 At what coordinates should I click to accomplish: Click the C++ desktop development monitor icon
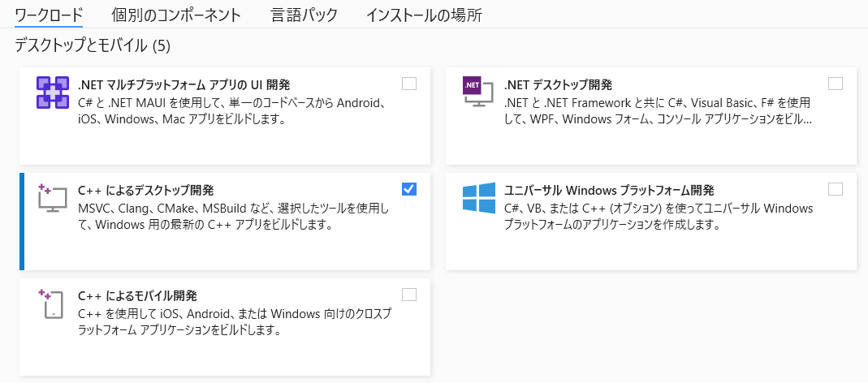click(53, 198)
